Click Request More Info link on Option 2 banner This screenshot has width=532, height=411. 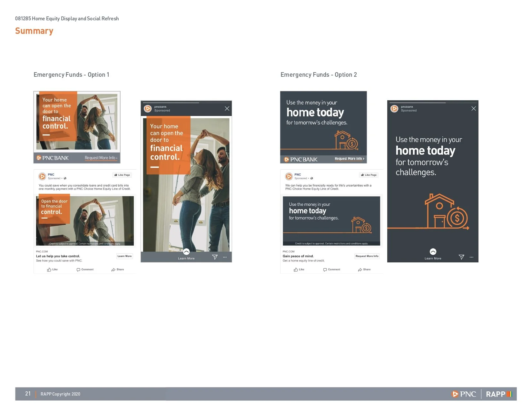point(350,159)
